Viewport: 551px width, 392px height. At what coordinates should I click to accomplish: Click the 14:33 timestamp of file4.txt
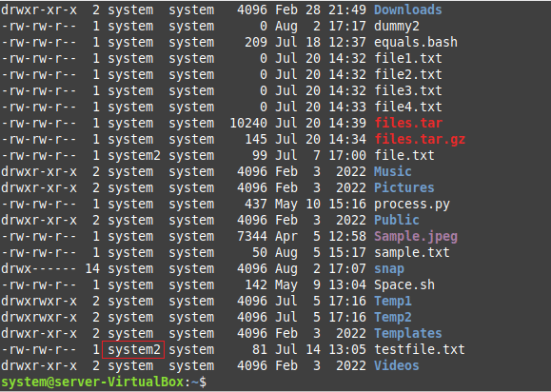[x=347, y=107]
